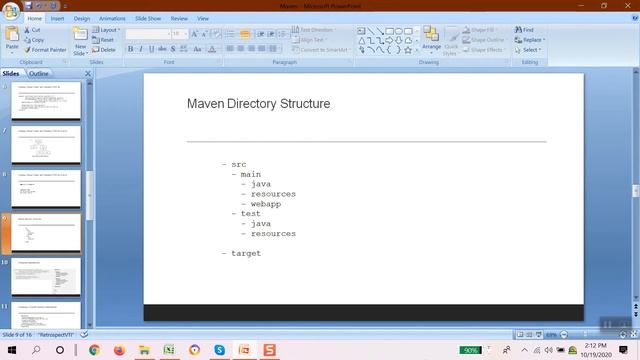Open Chrome from the taskbar
This screenshot has height=360, width=640.
[94, 350]
